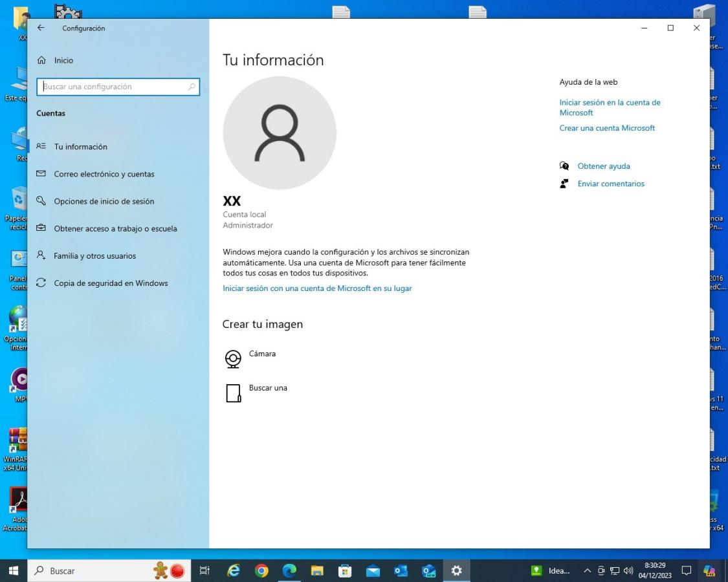Click the Cámara icon to take picture
728x582 pixels.
point(233,359)
